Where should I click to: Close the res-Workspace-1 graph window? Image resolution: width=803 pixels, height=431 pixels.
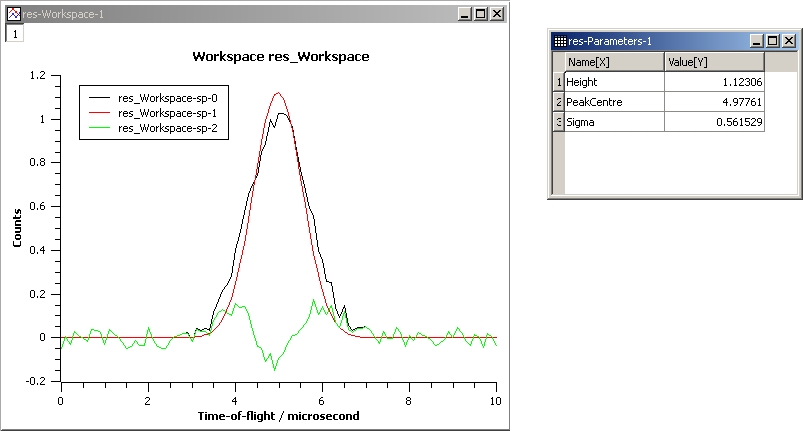point(497,14)
